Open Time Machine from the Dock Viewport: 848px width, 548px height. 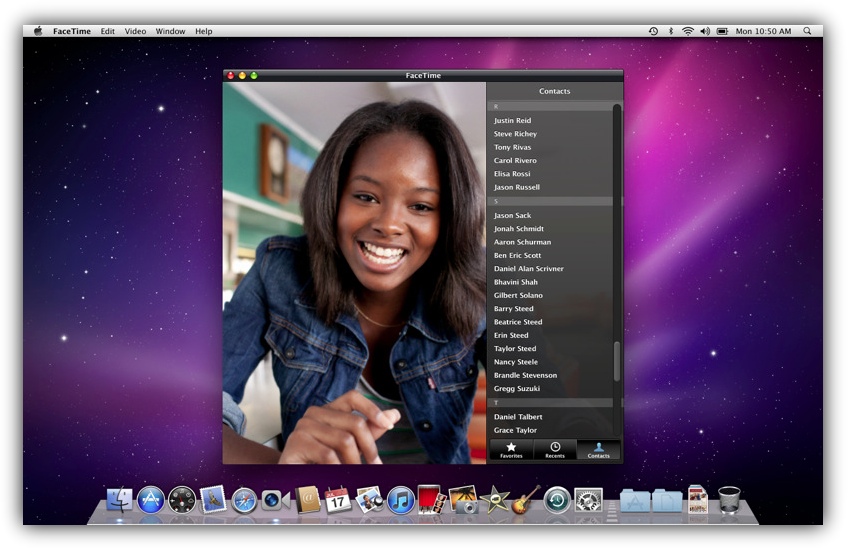pyautogui.click(x=557, y=500)
